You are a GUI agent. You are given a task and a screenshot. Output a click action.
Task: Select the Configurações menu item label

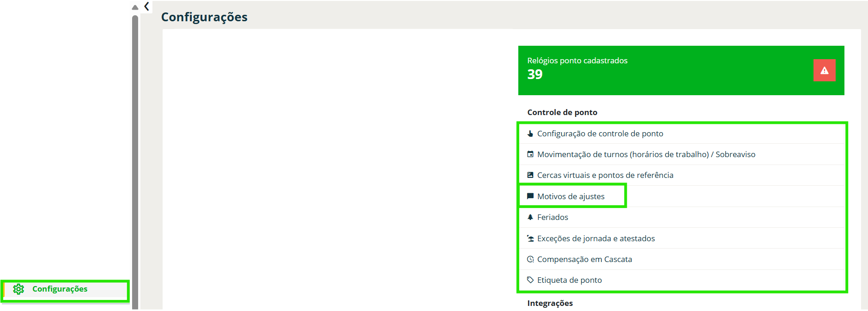(x=60, y=289)
